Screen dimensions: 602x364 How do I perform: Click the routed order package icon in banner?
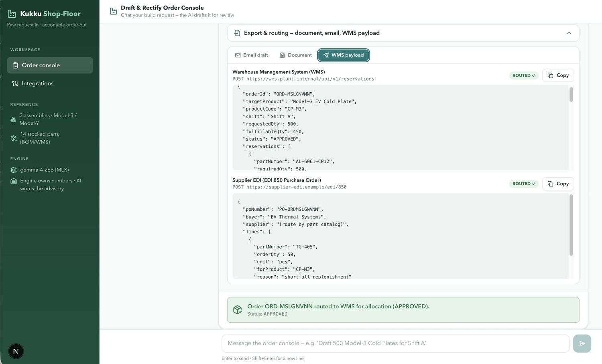point(238,310)
